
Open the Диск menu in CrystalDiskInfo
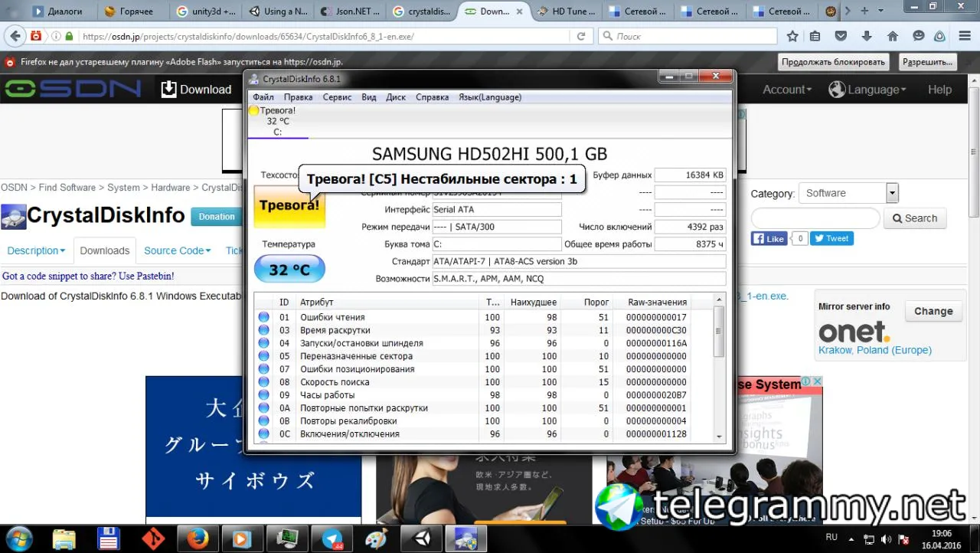[x=396, y=97]
